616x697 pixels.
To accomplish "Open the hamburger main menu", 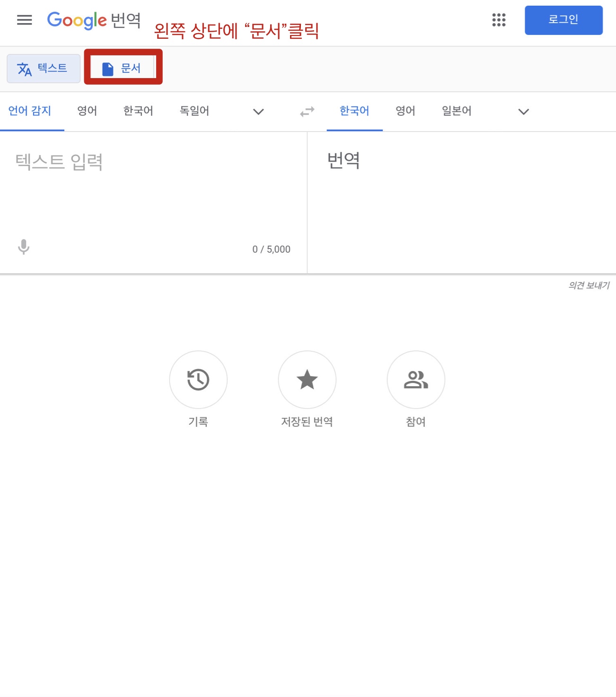I will pyautogui.click(x=24, y=20).
